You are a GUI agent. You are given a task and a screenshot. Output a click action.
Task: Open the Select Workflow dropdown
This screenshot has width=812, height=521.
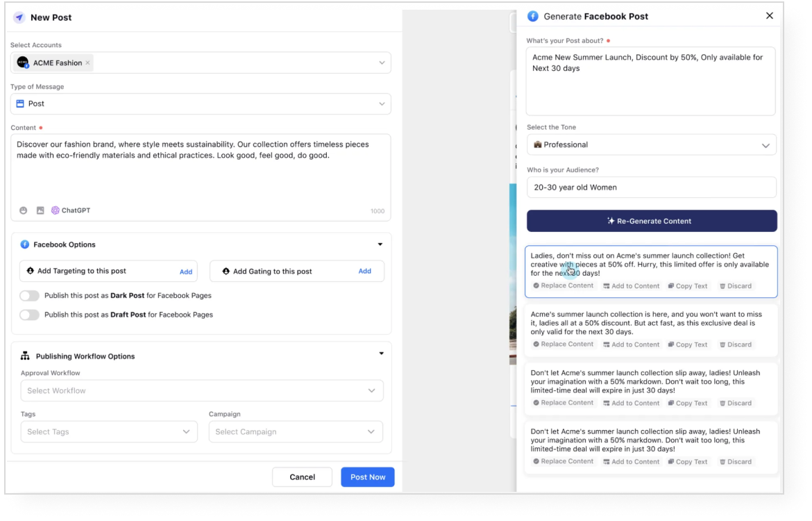[x=202, y=390]
